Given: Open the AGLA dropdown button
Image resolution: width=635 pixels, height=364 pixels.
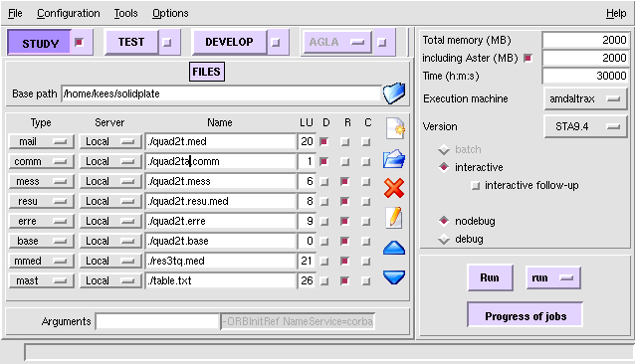Looking at the screenshot, I should (337, 42).
